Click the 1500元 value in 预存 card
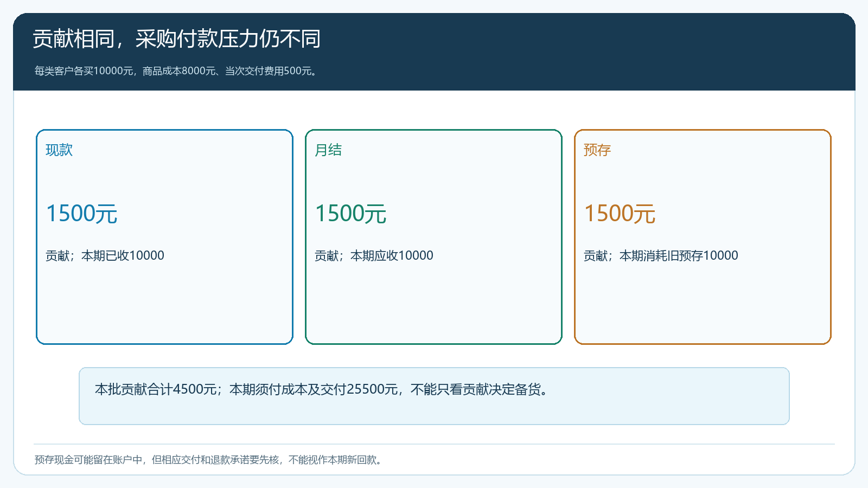The height and width of the screenshot is (488, 868). click(x=620, y=214)
